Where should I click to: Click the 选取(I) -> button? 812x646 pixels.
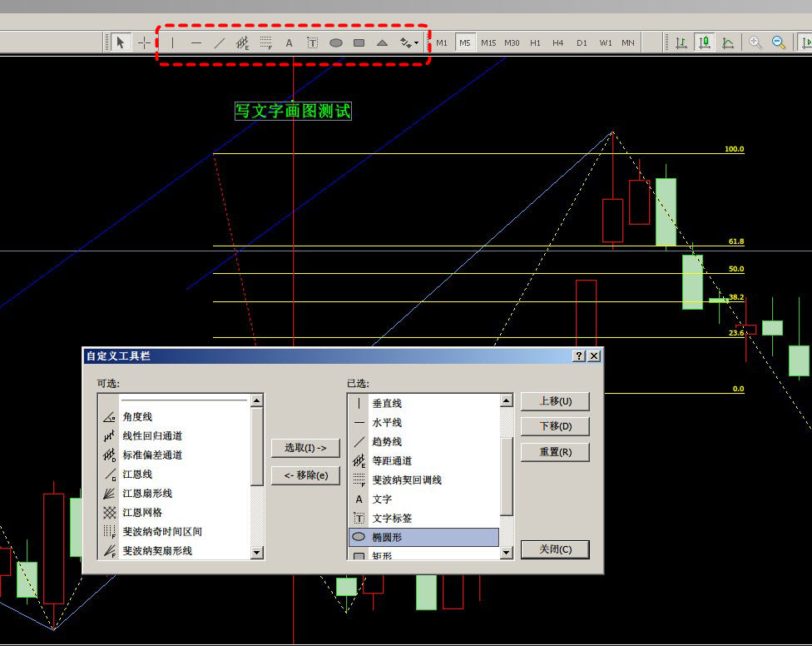pyautogui.click(x=305, y=448)
